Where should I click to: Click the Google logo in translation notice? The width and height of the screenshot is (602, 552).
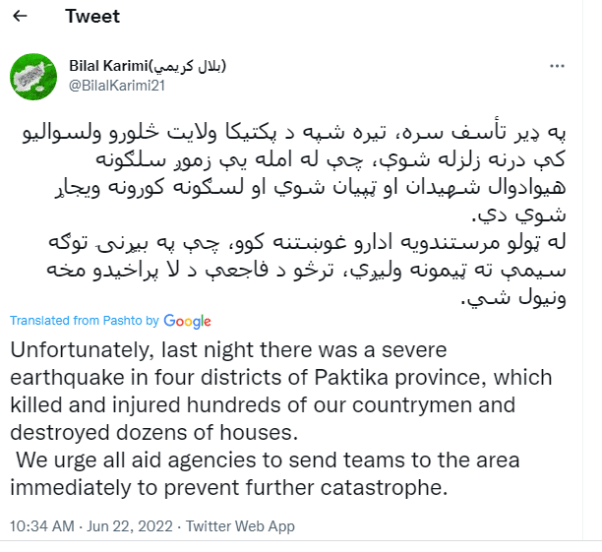point(187,321)
